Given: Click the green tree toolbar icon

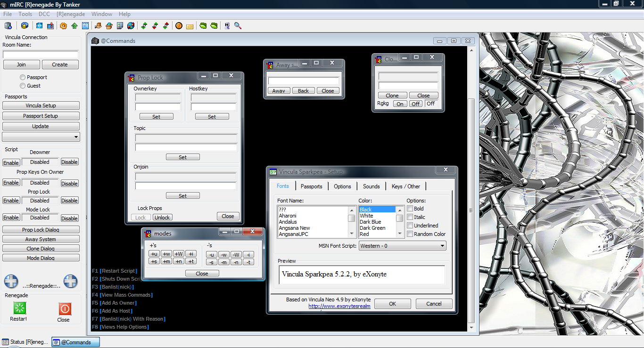Looking at the screenshot, I should coord(74,25).
